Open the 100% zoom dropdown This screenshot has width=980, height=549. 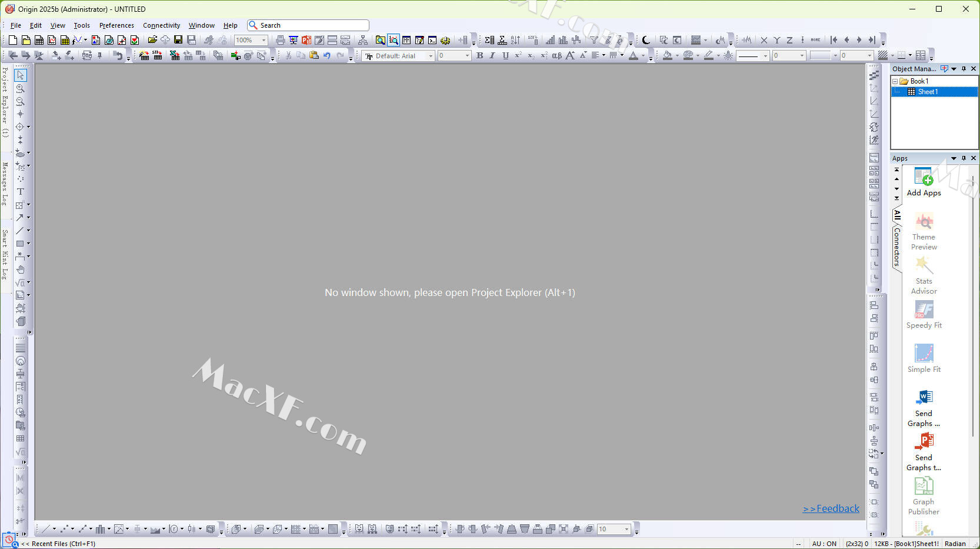264,40
